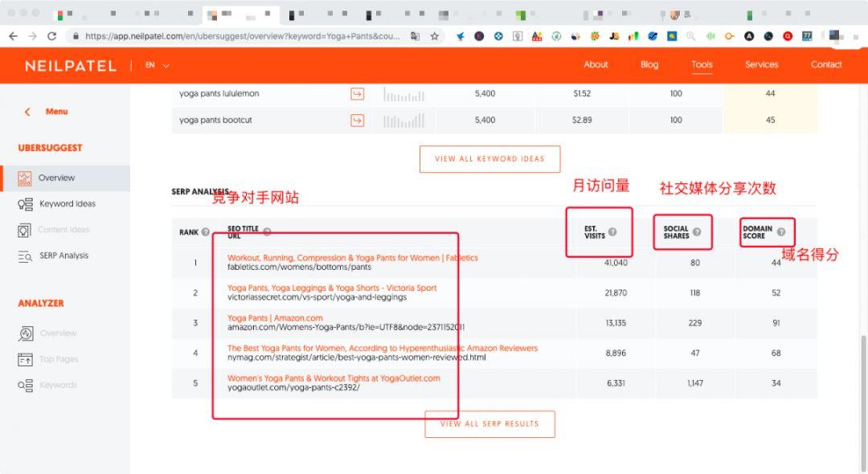This screenshot has width=868, height=474.
Task: Open Content Ideas in the sidebar
Action: (54, 230)
